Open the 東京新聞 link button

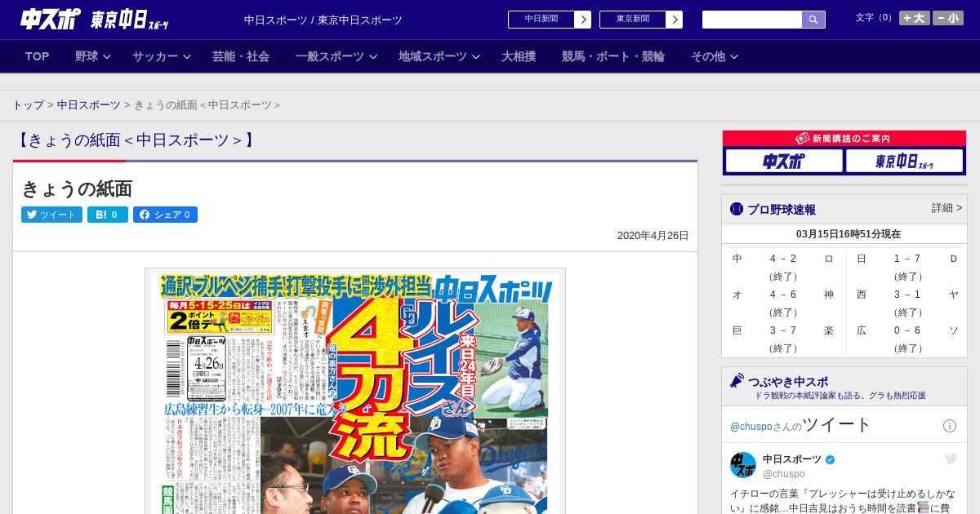(641, 20)
